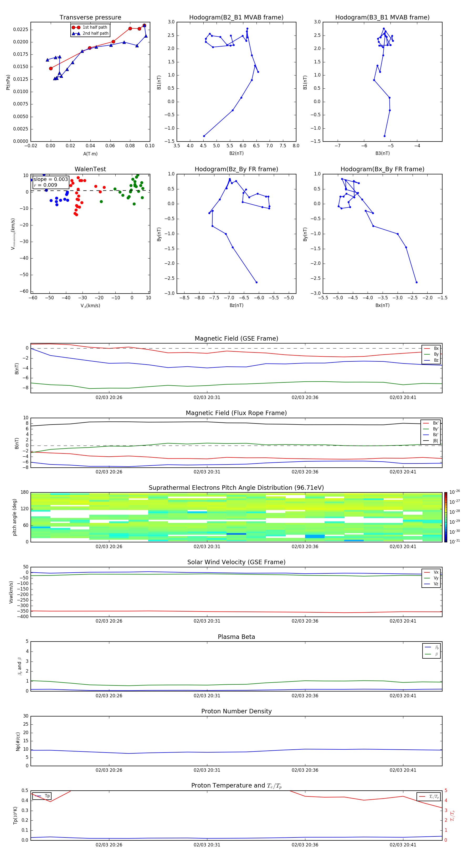Click the "Proton Number Density" panel title
This screenshot has height=868, width=473.
pos(236,711)
